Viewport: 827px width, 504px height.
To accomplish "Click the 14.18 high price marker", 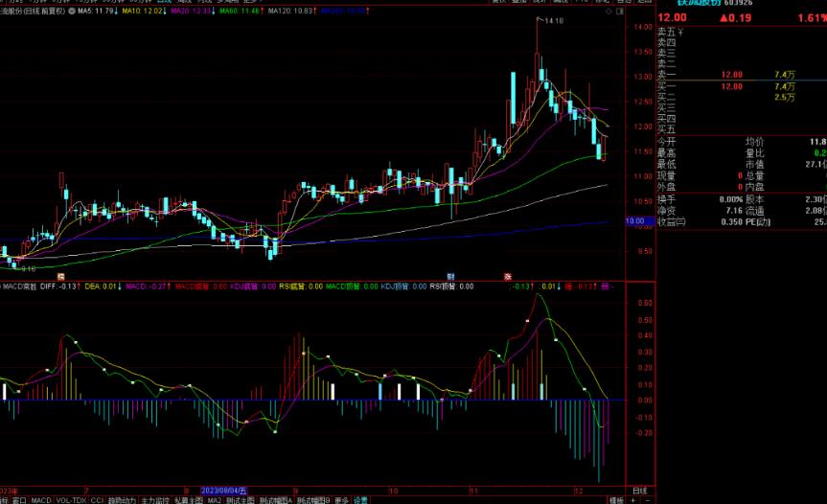I will tap(553, 20).
